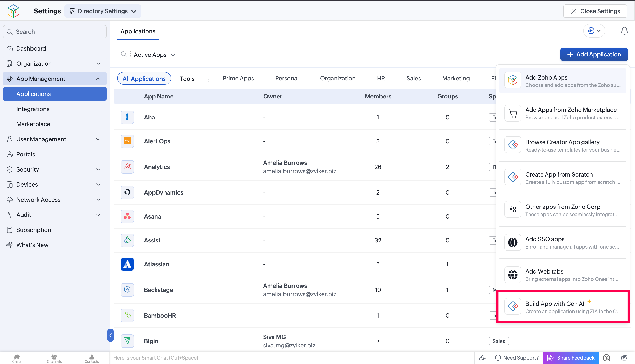The width and height of the screenshot is (635, 364).
Task: Click the bottom-right chat window icon
Action: pyautogui.click(x=624, y=358)
